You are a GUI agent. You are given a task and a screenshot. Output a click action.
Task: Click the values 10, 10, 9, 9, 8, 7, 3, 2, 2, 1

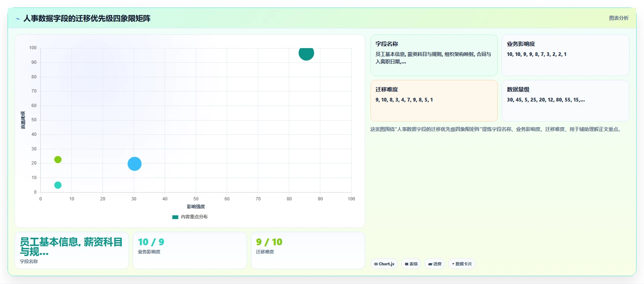click(x=536, y=54)
